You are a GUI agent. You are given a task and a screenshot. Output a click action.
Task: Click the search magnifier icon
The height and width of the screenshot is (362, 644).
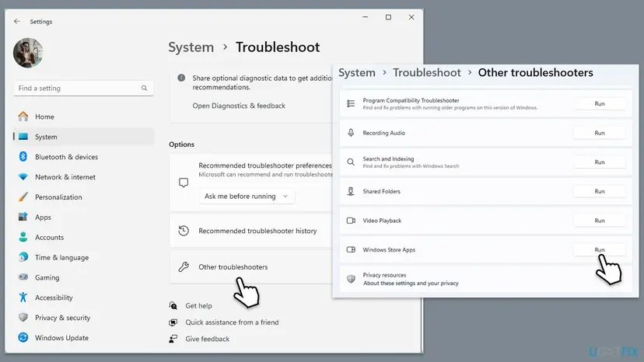click(144, 89)
